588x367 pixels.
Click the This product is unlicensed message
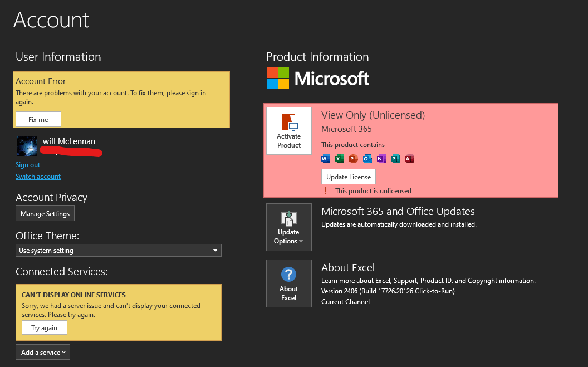[373, 191]
